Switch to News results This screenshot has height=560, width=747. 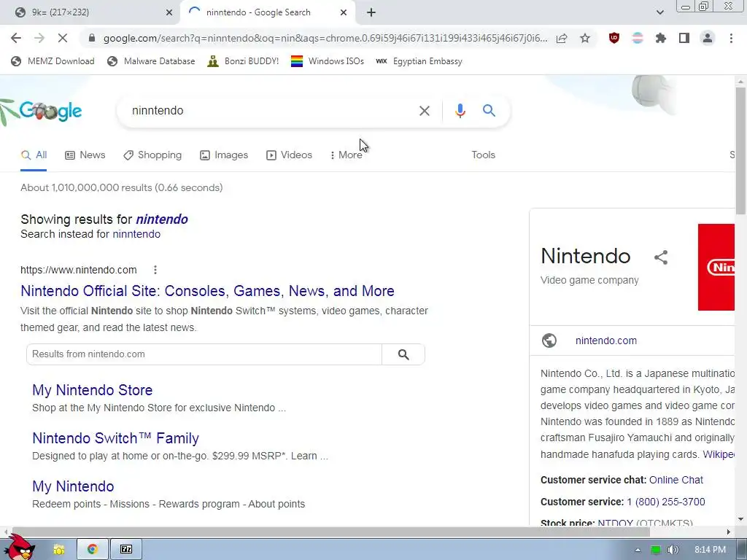click(x=85, y=155)
